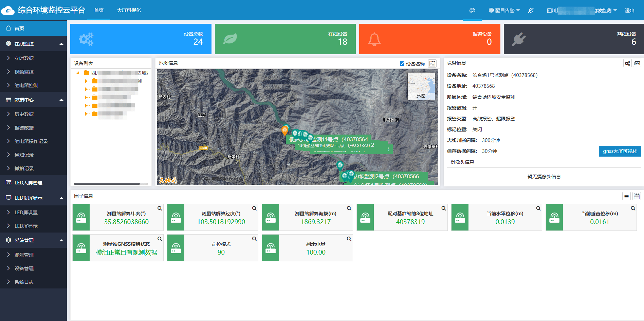The width and height of the screenshot is (644, 321).
Task: Click the calendar icon in 地图信息 header
Action: tap(432, 63)
